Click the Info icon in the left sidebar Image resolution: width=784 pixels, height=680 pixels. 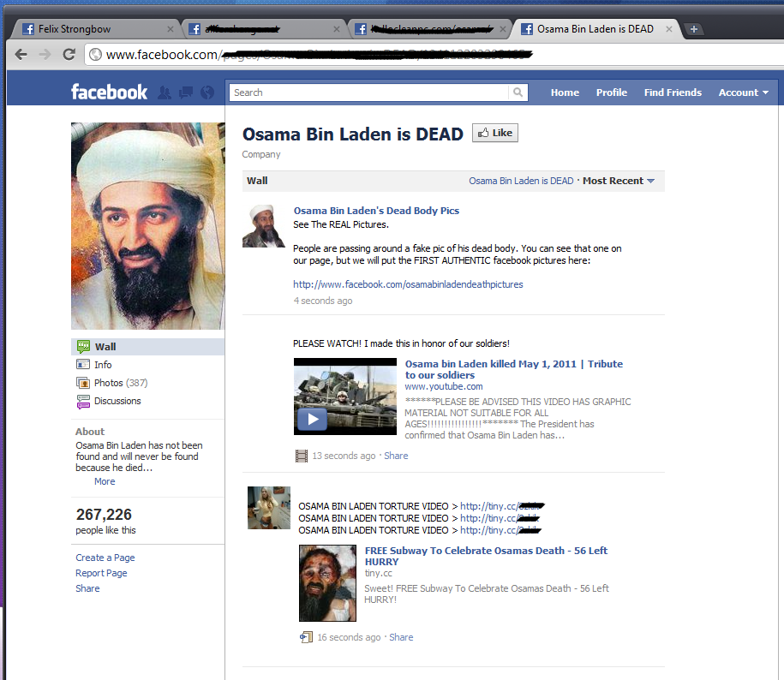point(83,365)
